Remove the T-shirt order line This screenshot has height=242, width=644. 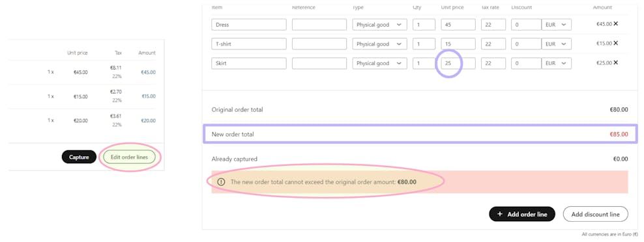(x=615, y=43)
